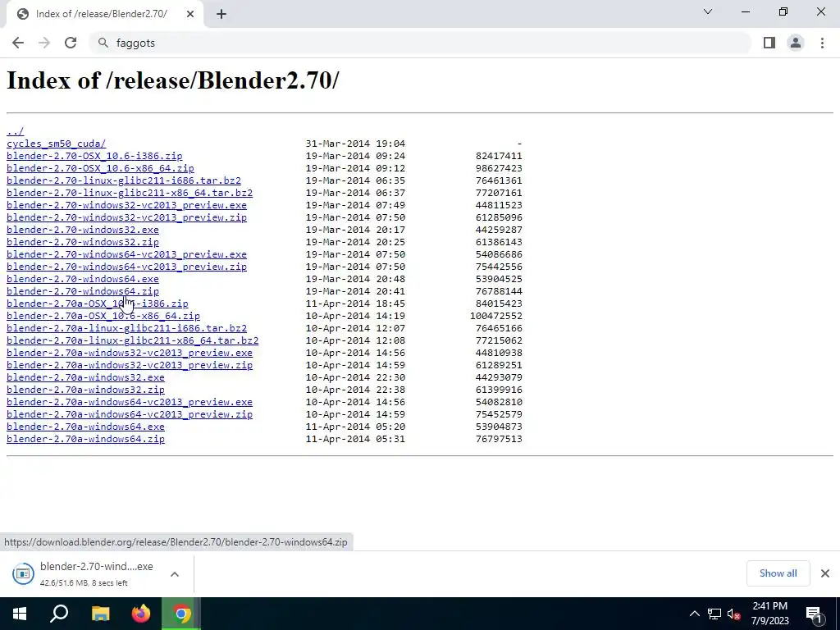Download blender-2.70a-windows32-vc2013_preview.zip
Viewport: 840px width, 630px height.
(129, 365)
